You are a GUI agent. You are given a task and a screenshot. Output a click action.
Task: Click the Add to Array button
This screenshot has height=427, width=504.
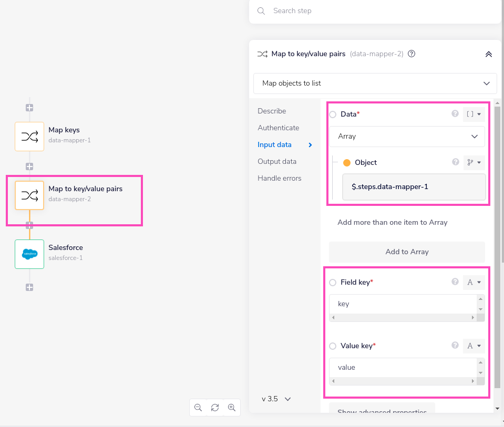point(407,252)
